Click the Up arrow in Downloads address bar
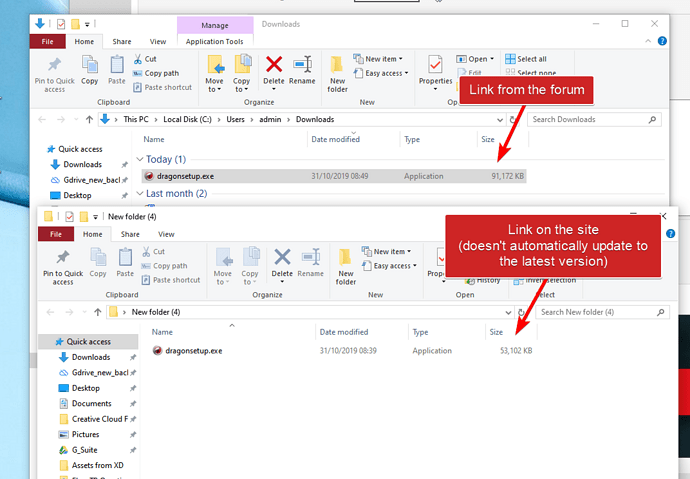 [89, 119]
